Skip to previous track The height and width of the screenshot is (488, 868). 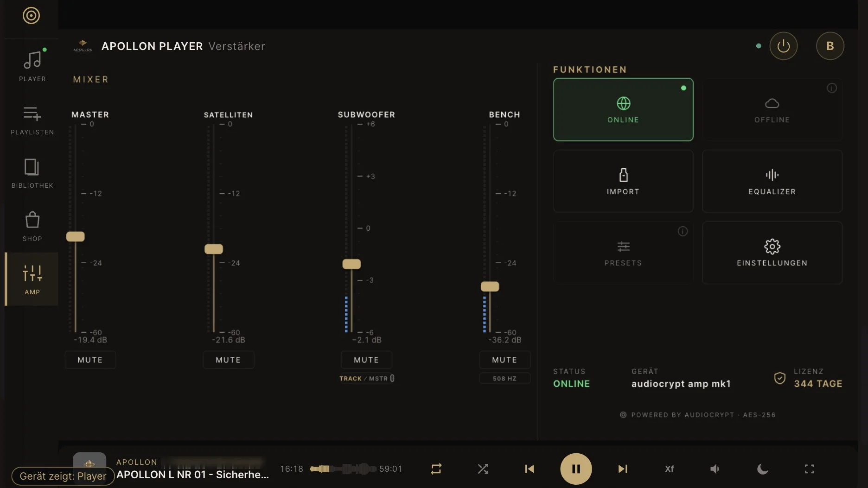(x=529, y=469)
